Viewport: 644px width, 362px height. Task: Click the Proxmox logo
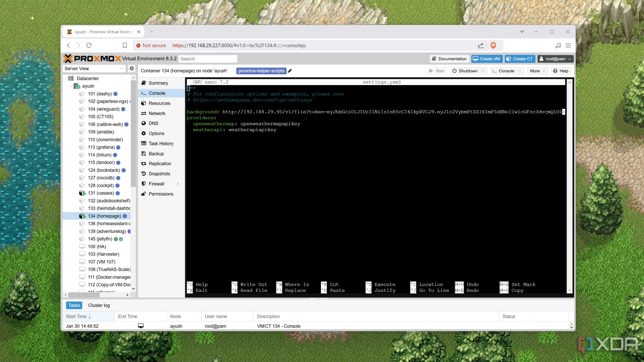tap(92, 58)
